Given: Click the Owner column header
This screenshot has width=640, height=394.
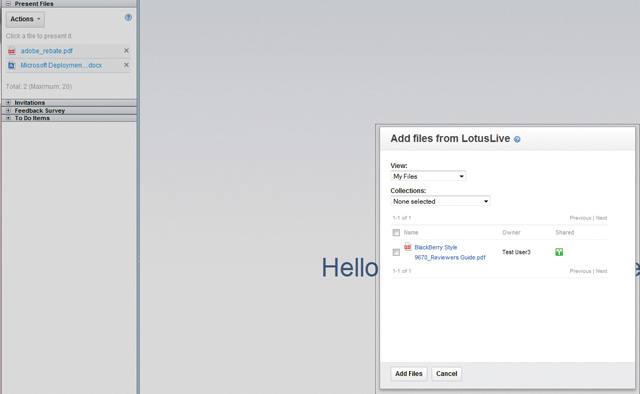Looking at the screenshot, I should click(x=511, y=232).
